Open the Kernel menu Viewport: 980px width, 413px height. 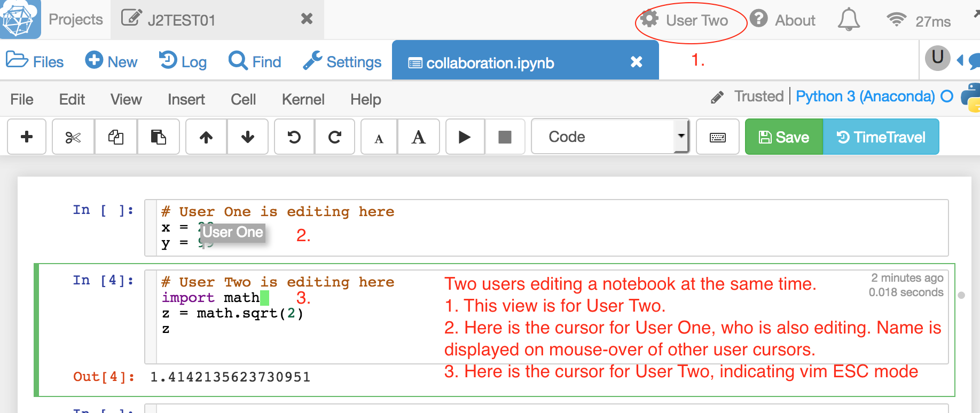click(303, 100)
